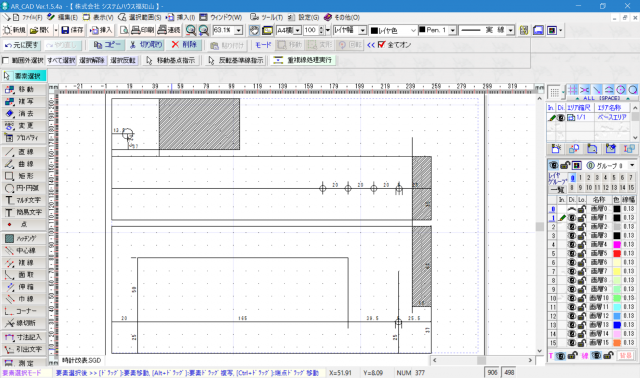
Task: Toggle lock icon for 画層15
Action: coord(581,343)
